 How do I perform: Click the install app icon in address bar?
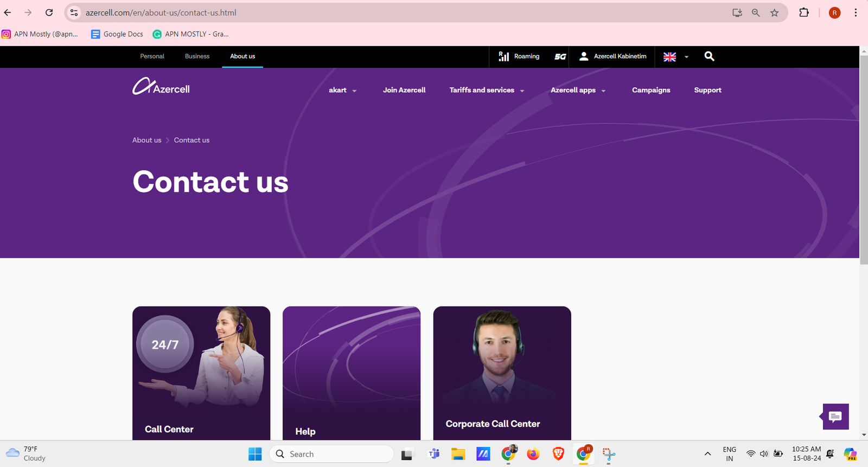point(737,12)
